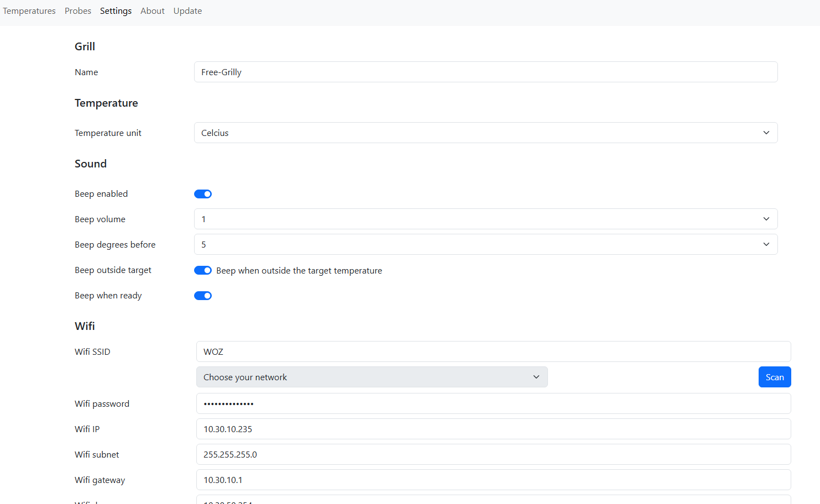This screenshot has width=820, height=504.
Task: Turn off Beep when ready switch
Action: [x=203, y=296]
